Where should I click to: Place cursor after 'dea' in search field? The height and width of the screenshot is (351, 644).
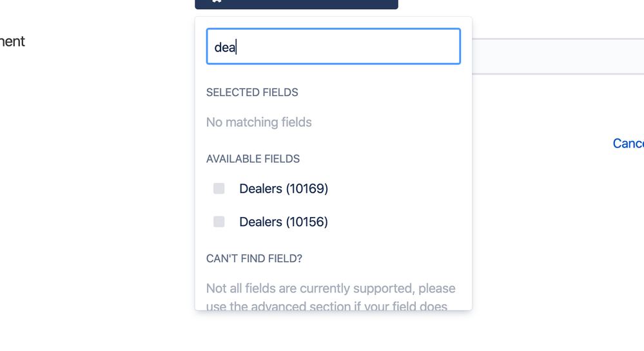pyautogui.click(x=236, y=47)
